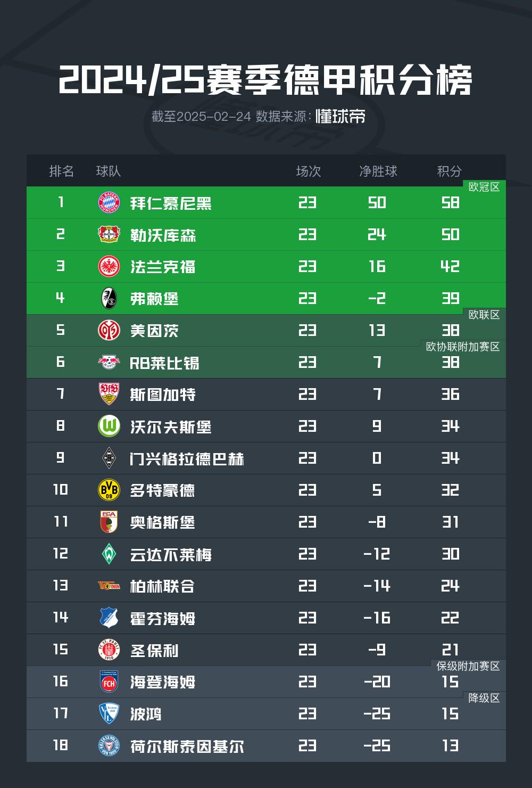Click the 场次 matches played header
This screenshot has height=788, width=532.
(309, 171)
